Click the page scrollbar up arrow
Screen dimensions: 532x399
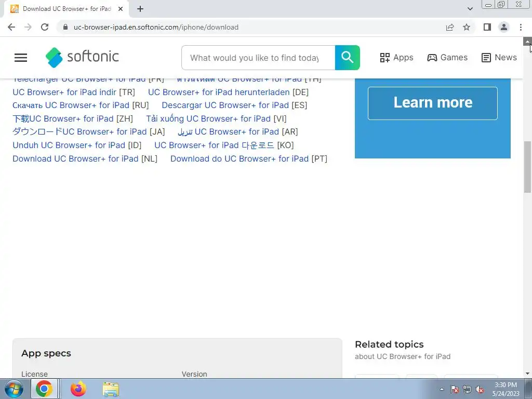pyautogui.click(x=527, y=41)
